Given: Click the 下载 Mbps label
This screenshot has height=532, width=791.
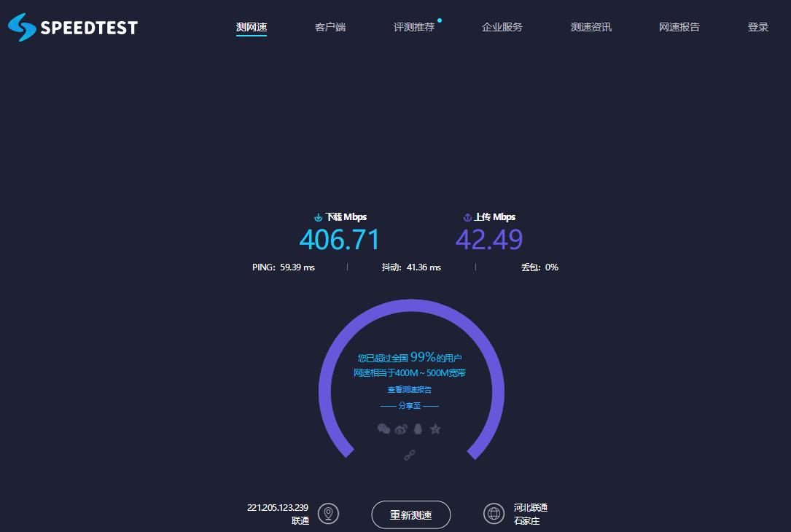Looking at the screenshot, I should pyautogui.click(x=346, y=217).
